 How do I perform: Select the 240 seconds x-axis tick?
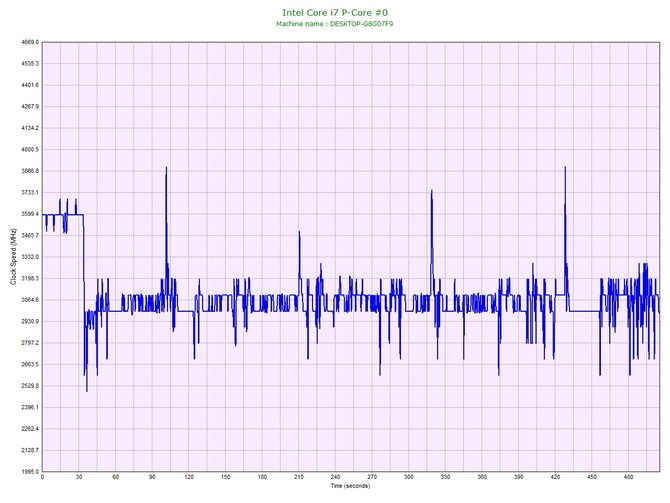(x=335, y=477)
